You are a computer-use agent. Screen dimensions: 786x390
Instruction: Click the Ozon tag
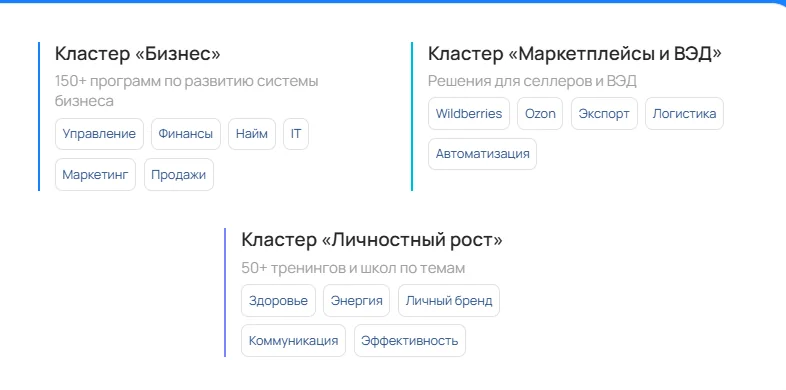[x=540, y=113]
